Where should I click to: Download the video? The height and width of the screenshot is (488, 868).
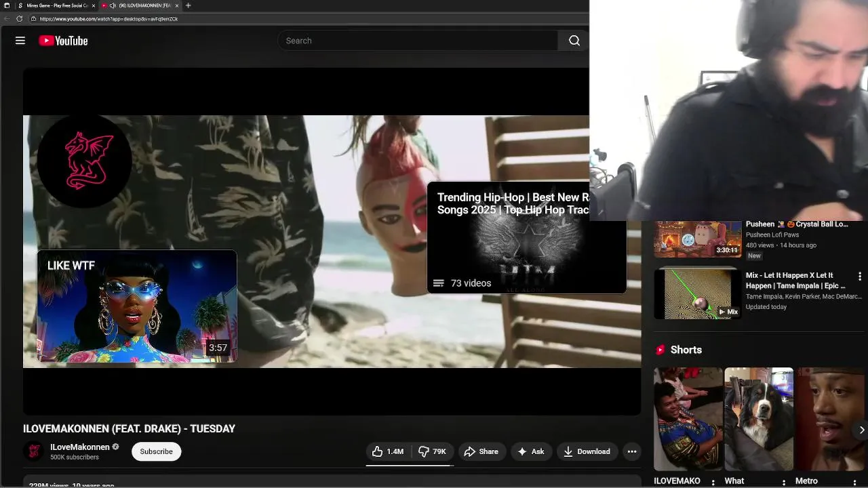click(x=587, y=451)
